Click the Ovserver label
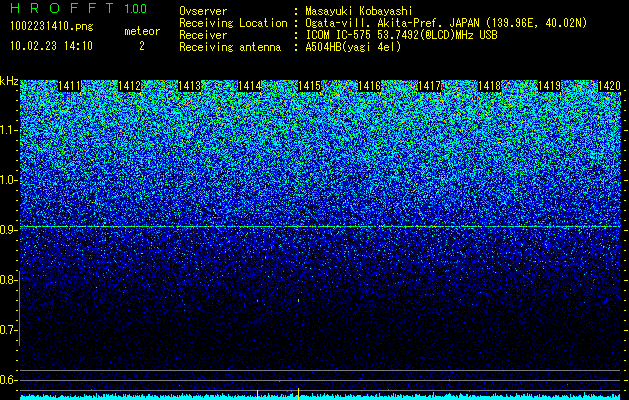The width and height of the screenshot is (629, 400). (x=203, y=11)
